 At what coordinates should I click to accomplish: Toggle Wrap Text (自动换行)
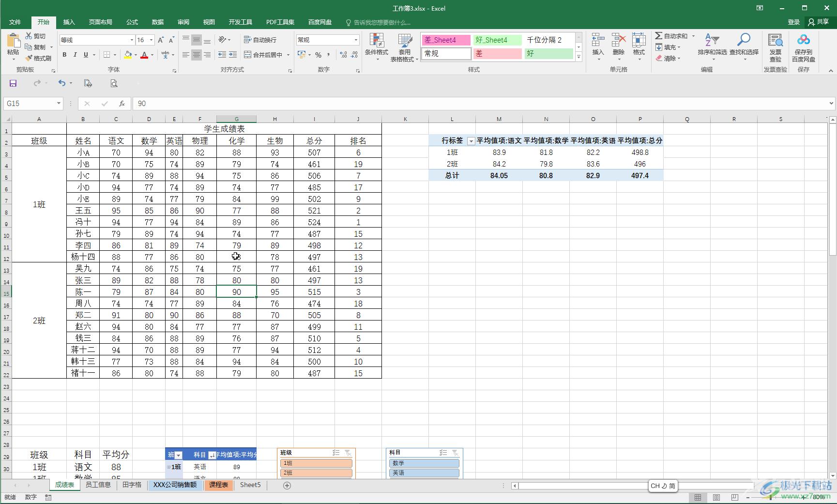(x=260, y=40)
